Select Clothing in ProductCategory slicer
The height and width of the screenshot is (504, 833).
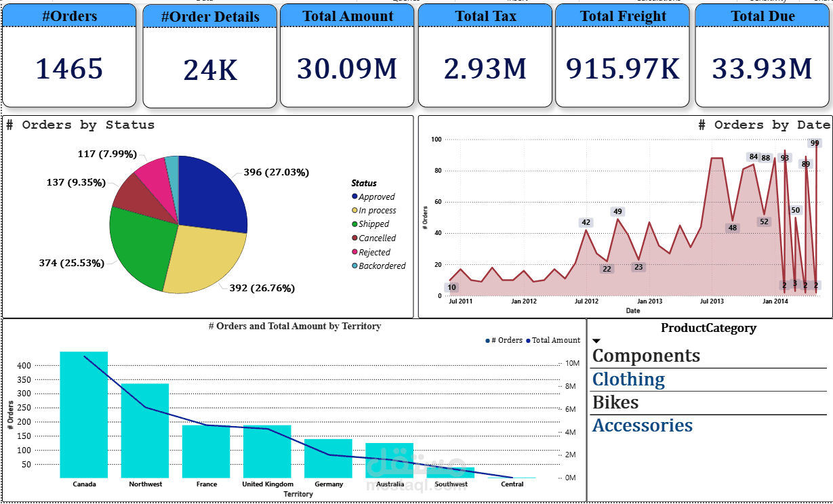(628, 379)
